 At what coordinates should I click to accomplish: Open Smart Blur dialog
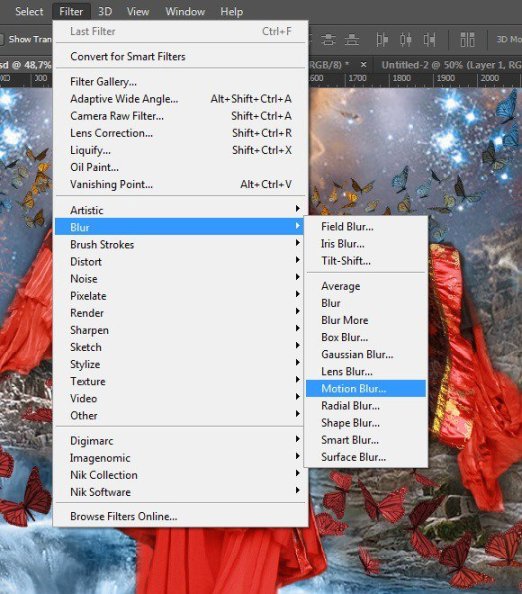[x=366, y=440]
